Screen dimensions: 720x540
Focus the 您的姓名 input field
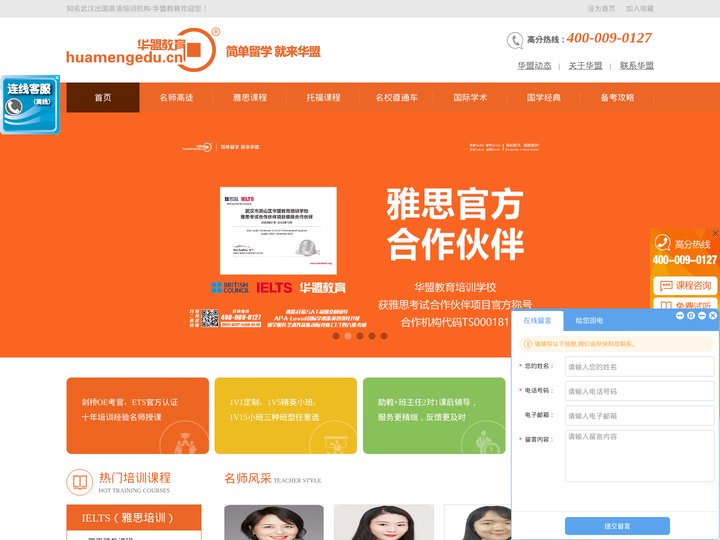[x=640, y=367]
